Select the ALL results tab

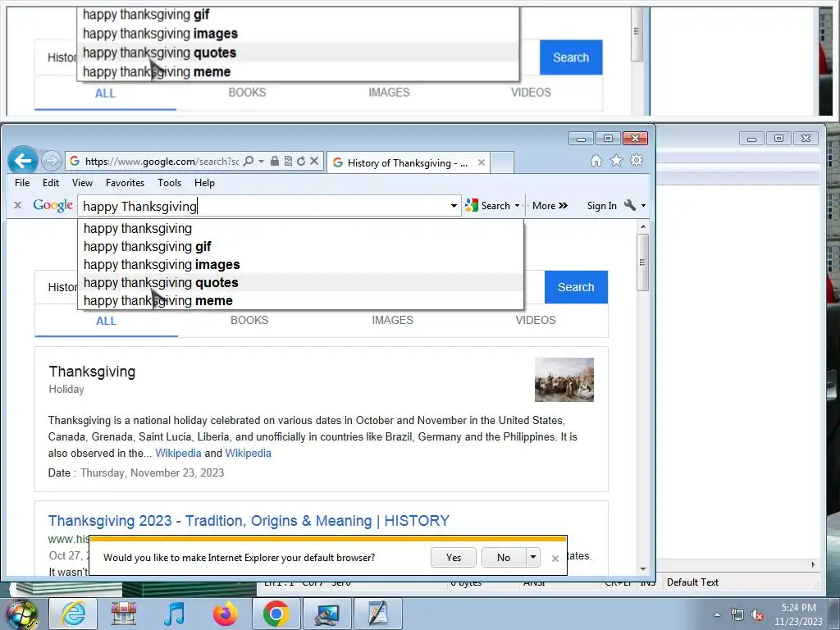106,321
